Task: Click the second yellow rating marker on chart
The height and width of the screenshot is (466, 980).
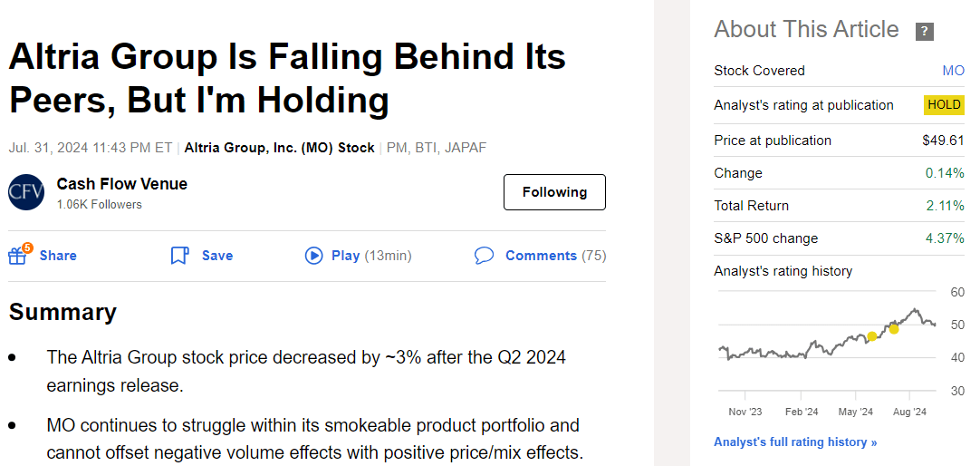Action: pyautogui.click(x=894, y=328)
